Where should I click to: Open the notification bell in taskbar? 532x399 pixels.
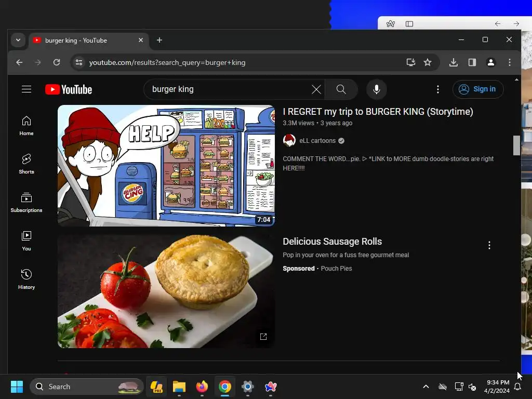point(518,387)
